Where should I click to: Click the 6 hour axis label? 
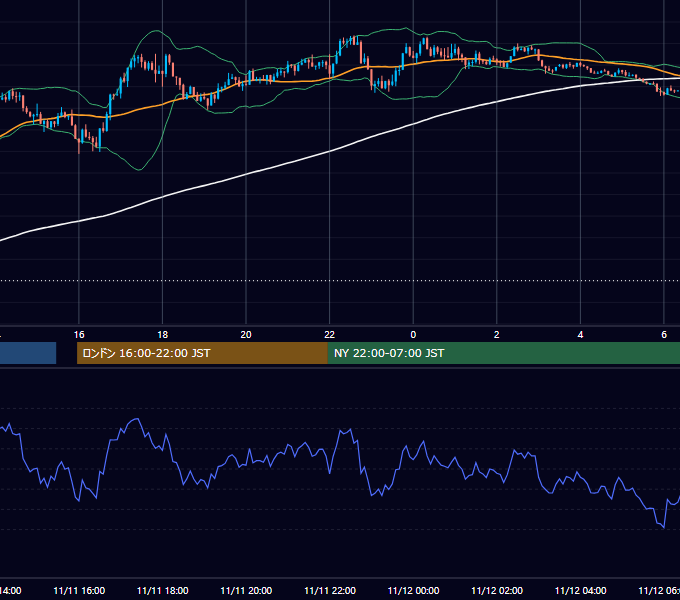pyautogui.click(x=664, y=335)
